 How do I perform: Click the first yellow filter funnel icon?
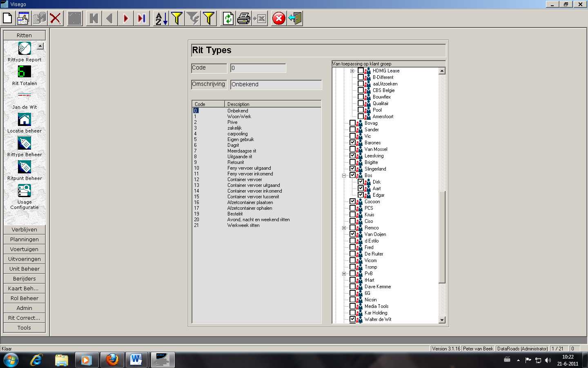point(177,18)
